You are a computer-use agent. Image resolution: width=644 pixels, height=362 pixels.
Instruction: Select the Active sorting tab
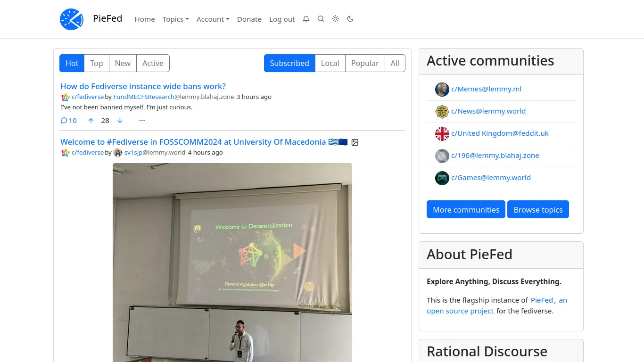click(153, 63)
